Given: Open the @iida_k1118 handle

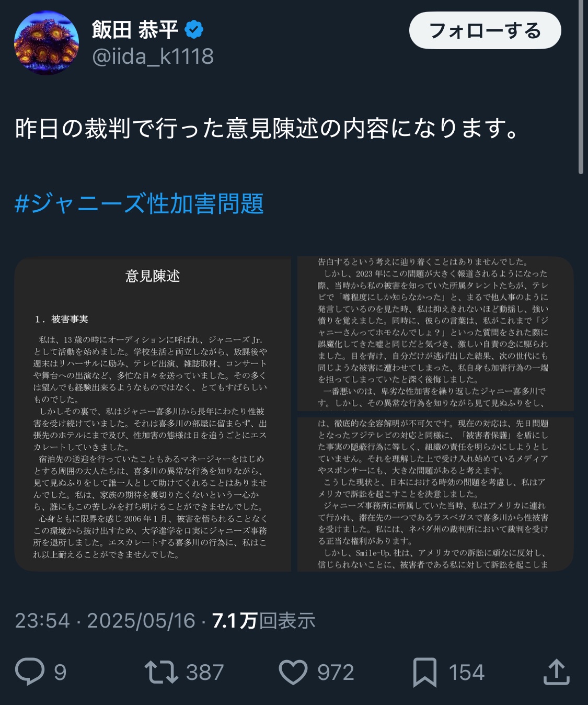Looking at the screenshot, I should pos(153,56).
